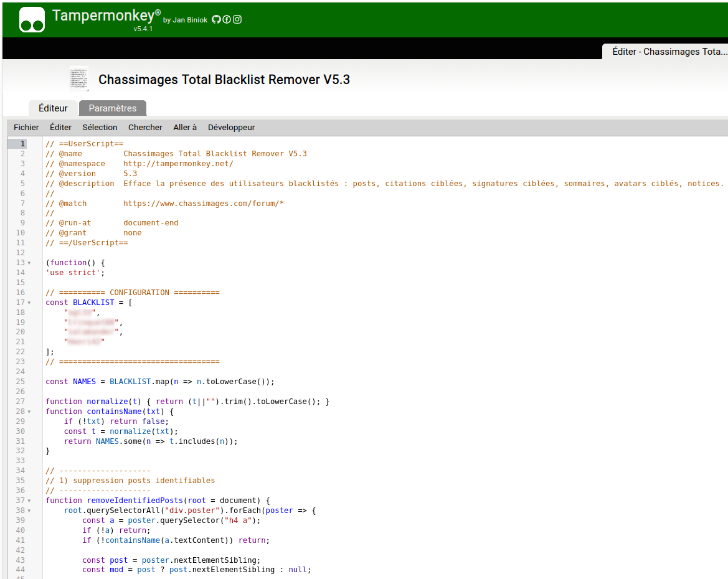Collapse the removeIdentifiedPosts fold arrow at line 37

click(x=29, y=501)
